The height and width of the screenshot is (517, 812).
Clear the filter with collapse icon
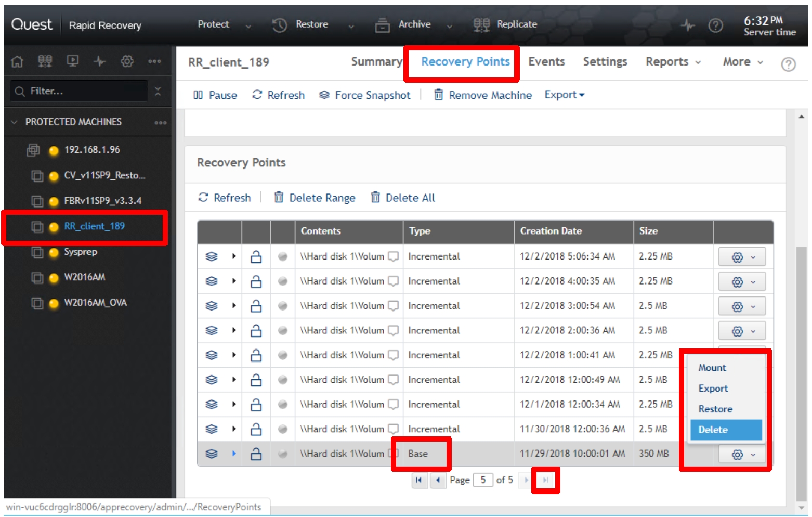(158, 91)
